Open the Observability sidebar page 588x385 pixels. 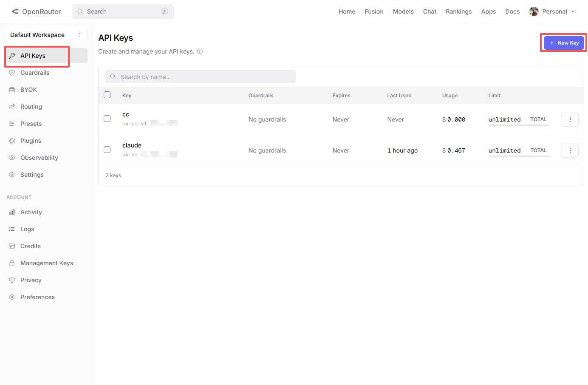(x=46, y=158)
